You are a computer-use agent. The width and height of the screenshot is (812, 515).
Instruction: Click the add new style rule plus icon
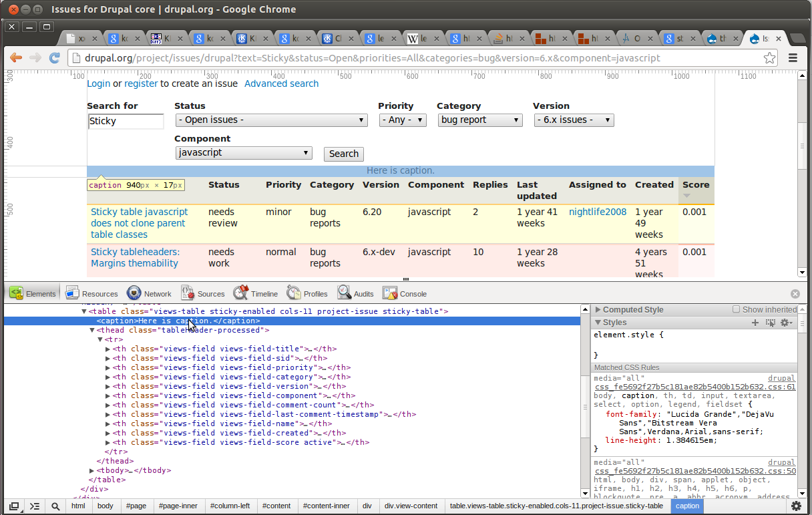click(x=755, y=323)
